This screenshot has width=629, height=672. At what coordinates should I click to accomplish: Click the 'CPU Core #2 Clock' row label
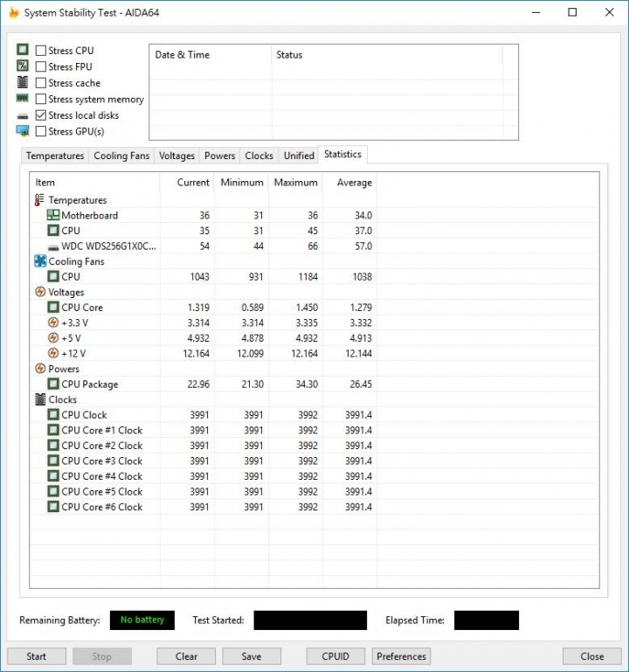(102, 446)
